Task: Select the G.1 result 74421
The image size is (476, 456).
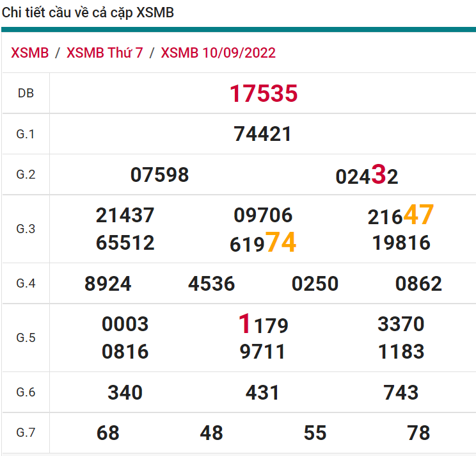Action: pyautogui.click(x=263, y=134)
